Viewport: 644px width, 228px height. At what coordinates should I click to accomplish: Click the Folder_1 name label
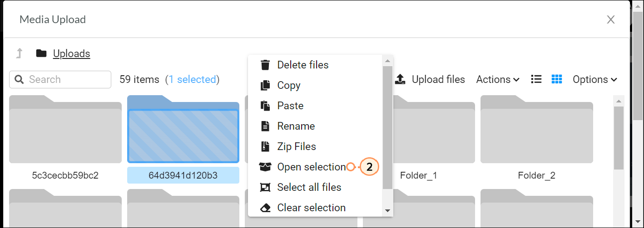pos(419,175)
